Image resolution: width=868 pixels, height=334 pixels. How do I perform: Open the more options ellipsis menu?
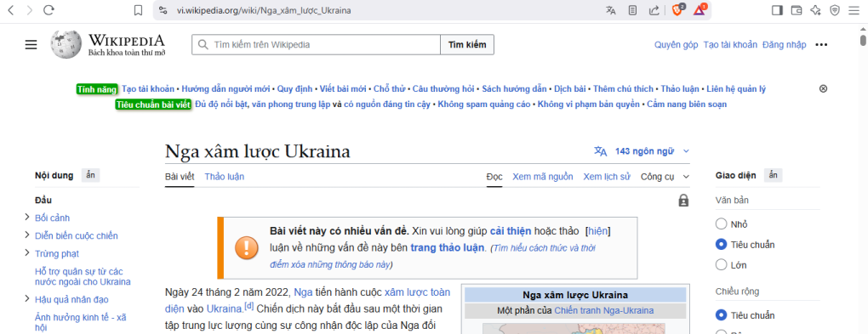(821, 45)
